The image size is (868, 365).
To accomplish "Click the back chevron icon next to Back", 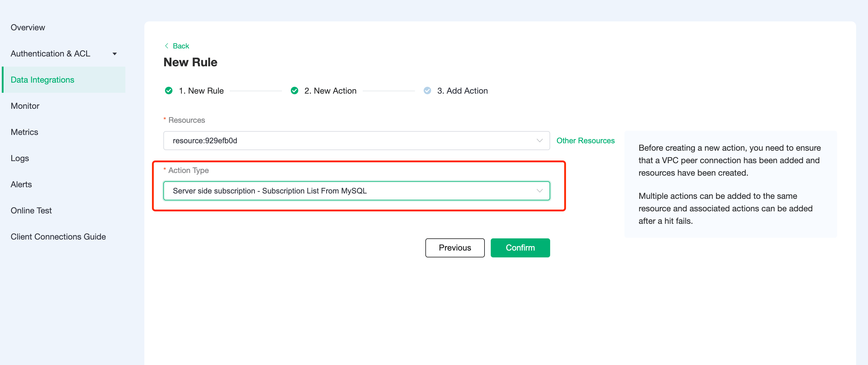I will click(166, 45).
